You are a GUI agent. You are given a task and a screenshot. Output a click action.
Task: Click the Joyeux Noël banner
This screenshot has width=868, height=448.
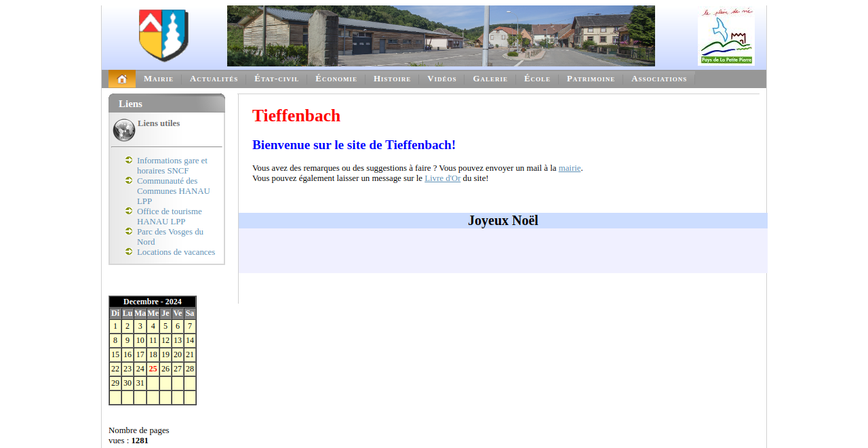click(503, 220)
